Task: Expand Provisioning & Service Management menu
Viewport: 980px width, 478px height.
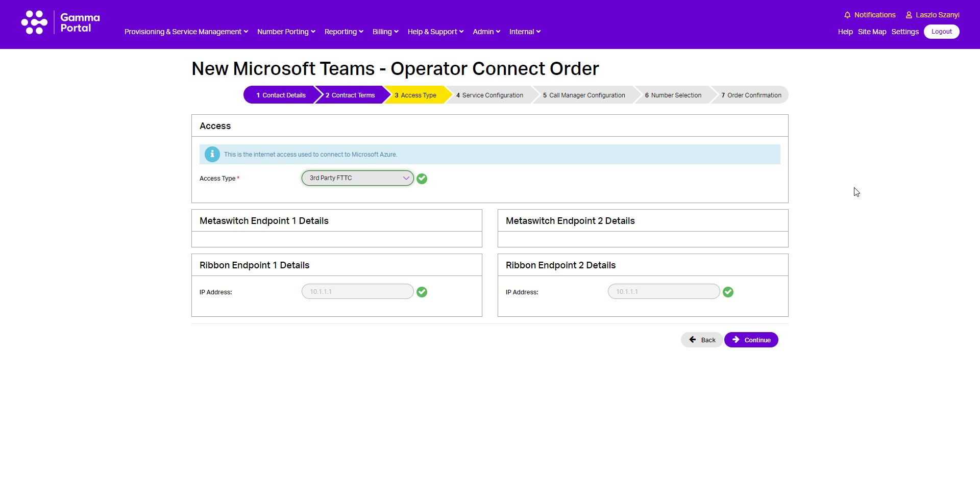Action: click(x=186, y=32)
